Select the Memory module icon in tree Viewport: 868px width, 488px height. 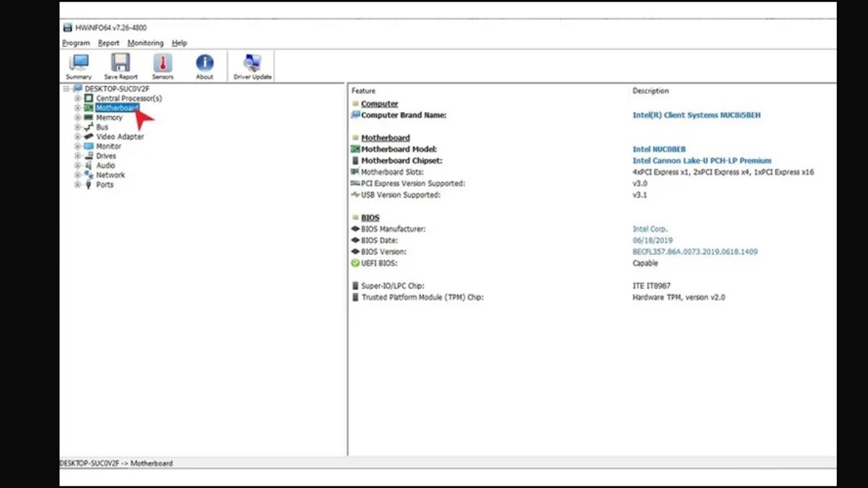click(x=89, y=117)
